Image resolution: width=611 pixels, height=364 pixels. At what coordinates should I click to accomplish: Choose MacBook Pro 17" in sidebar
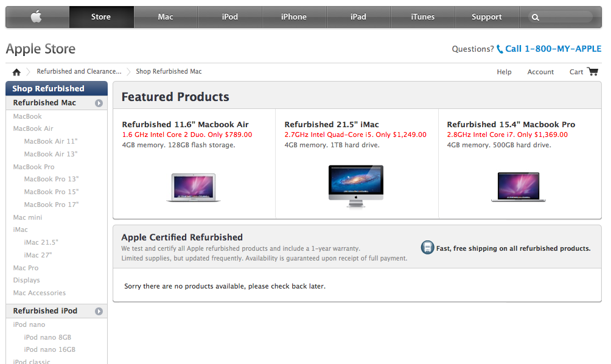point(51,205)
